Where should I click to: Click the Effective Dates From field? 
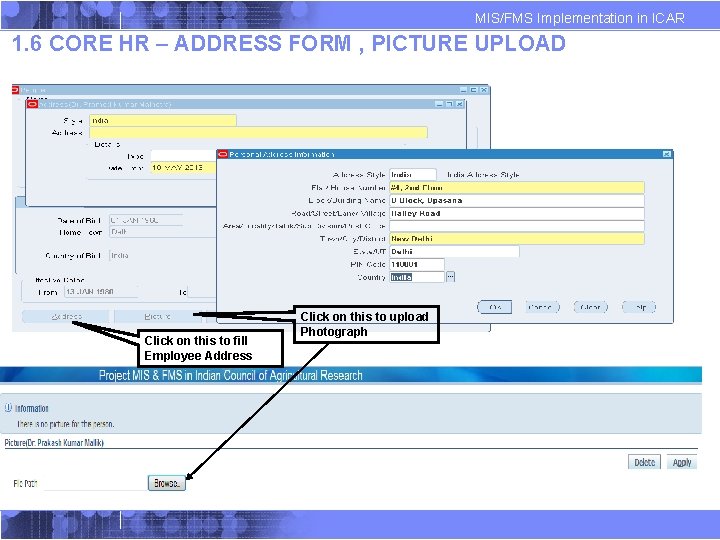coord(101,292)
